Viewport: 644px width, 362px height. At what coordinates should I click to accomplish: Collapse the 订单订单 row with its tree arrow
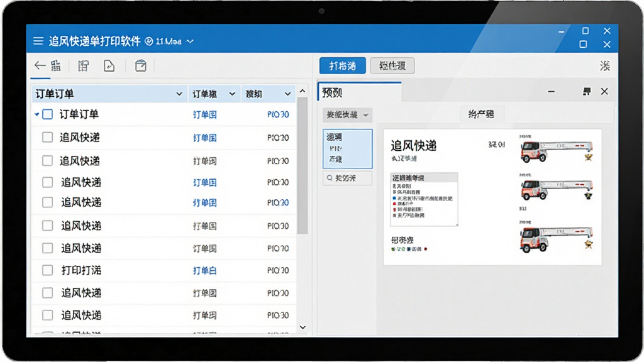click(x=37, y=114)
